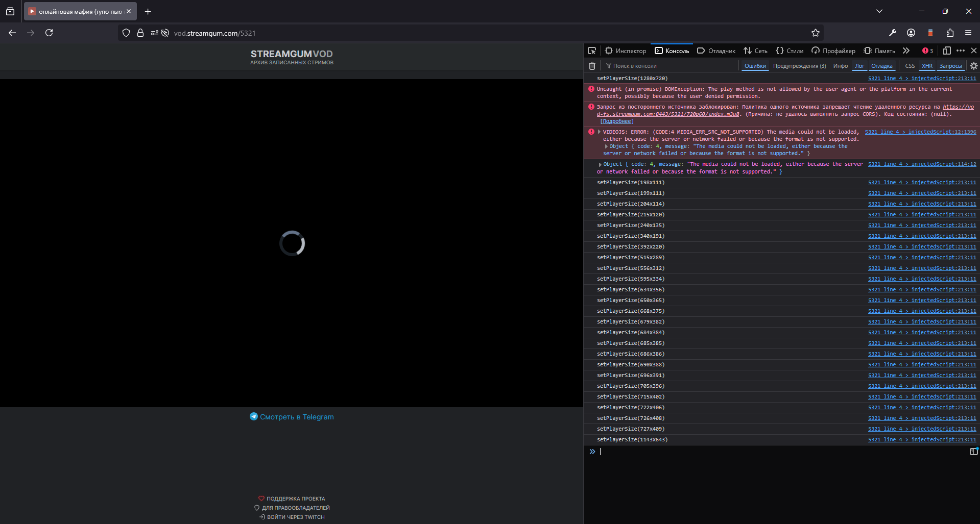The width and height of the screenshot is (980, 524).
Task: Reload the current page
Action: pyautogui.click(x=49, y=33)
